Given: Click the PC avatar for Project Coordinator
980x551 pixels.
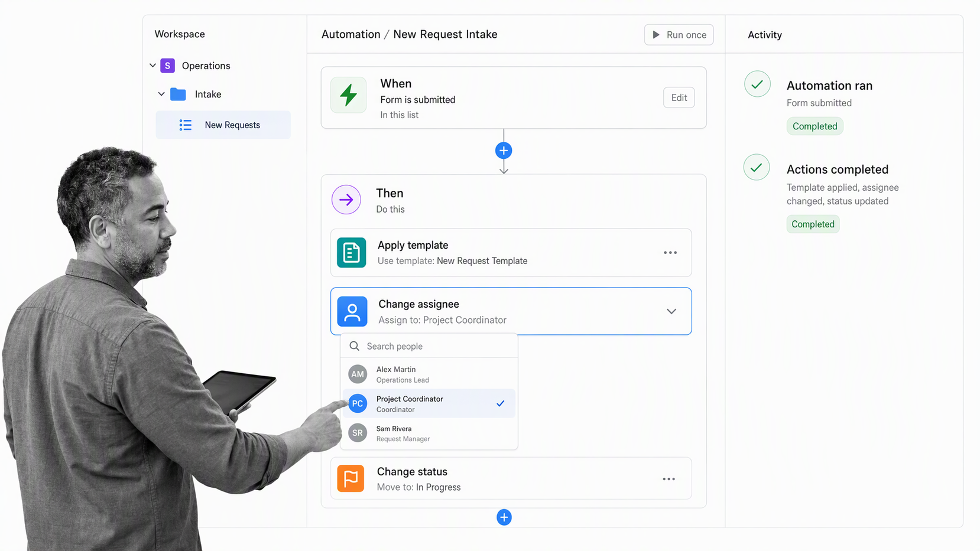Looking at the screenshot, I should pyautogui.click(x=358, y=403).
